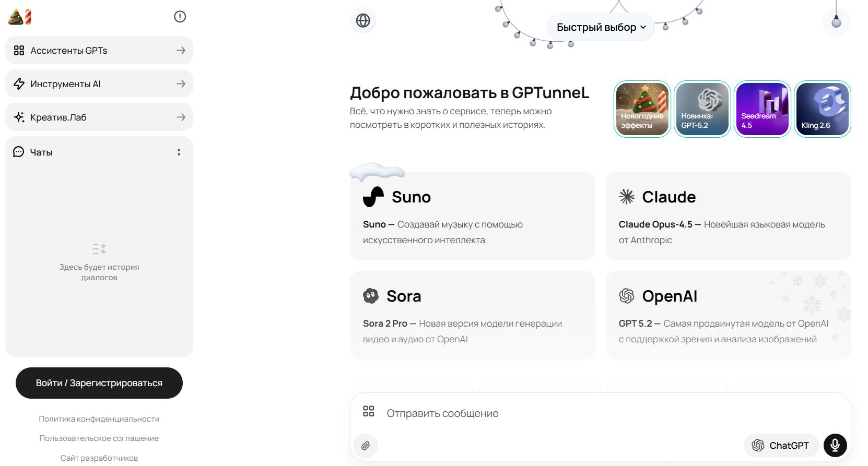The image size is (868, 466).
Task: Open the Новинка: GPT-5.2 story thumbnail
Action: [x=702, y=109]
